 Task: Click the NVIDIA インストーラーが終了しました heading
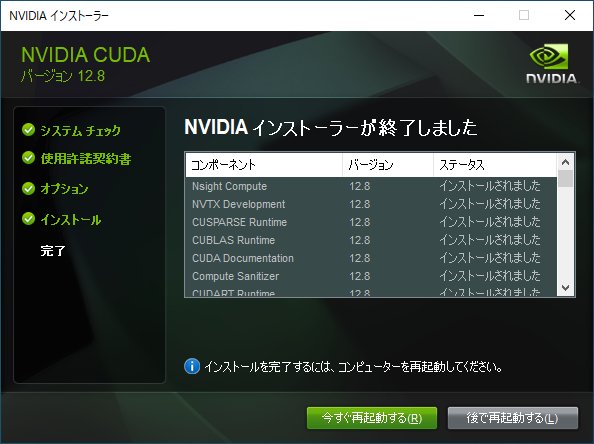point(331,127)
